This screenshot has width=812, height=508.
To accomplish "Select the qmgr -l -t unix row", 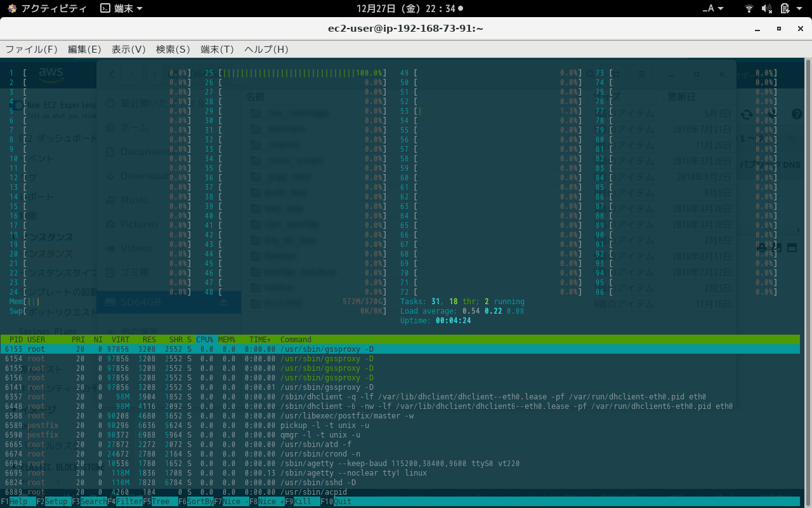I will tap(400, 435).
